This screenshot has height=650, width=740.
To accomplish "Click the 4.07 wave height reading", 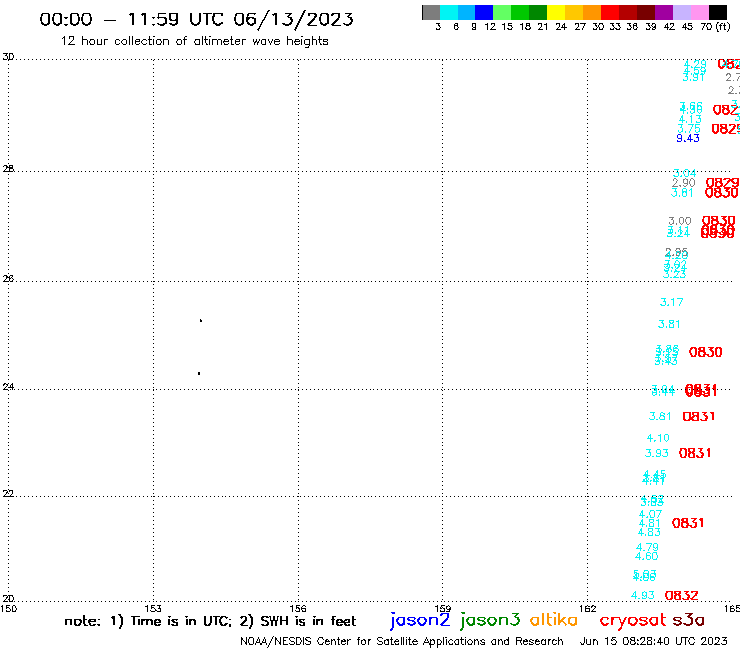I will coord(650,514).
